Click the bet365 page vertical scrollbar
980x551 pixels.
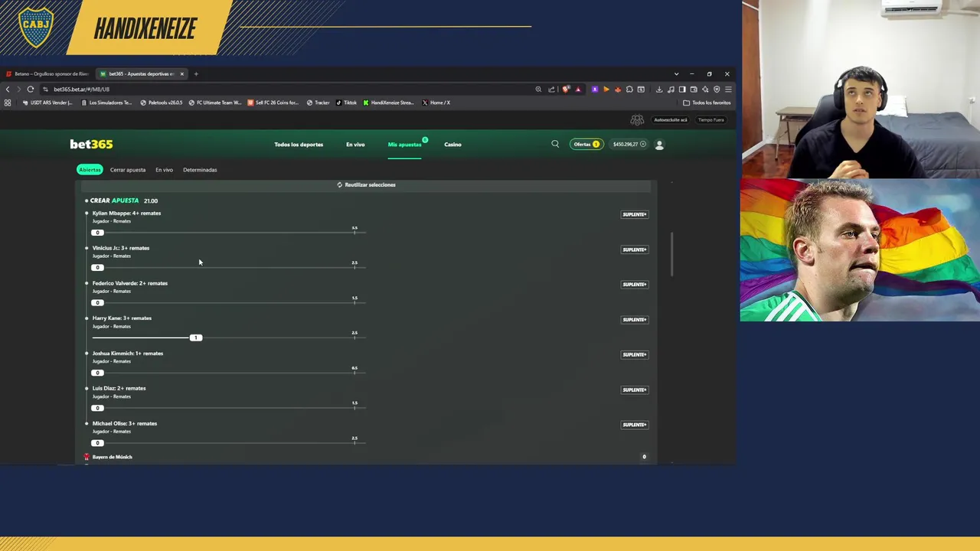pyautogui.click(x=672, y=254)
